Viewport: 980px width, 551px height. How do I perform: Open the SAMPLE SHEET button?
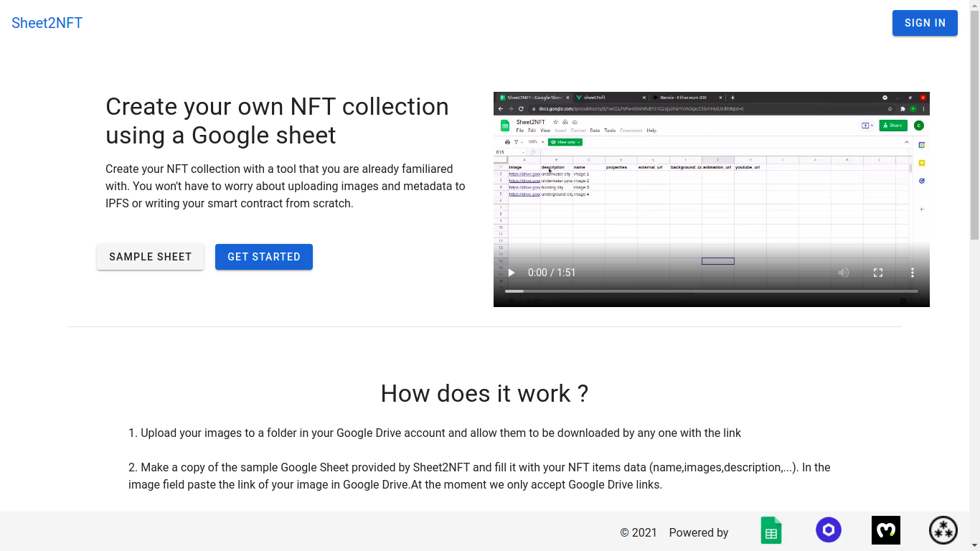point(151,257)
